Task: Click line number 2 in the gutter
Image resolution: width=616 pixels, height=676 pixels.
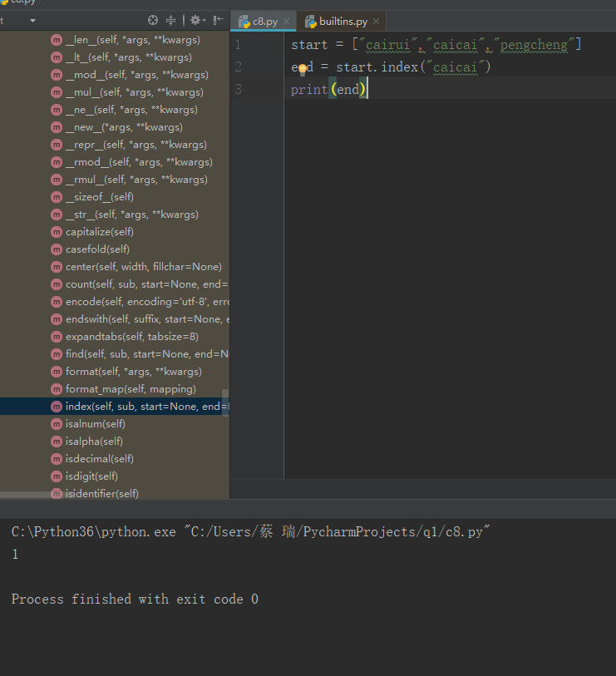Action: tap(238, 67)
